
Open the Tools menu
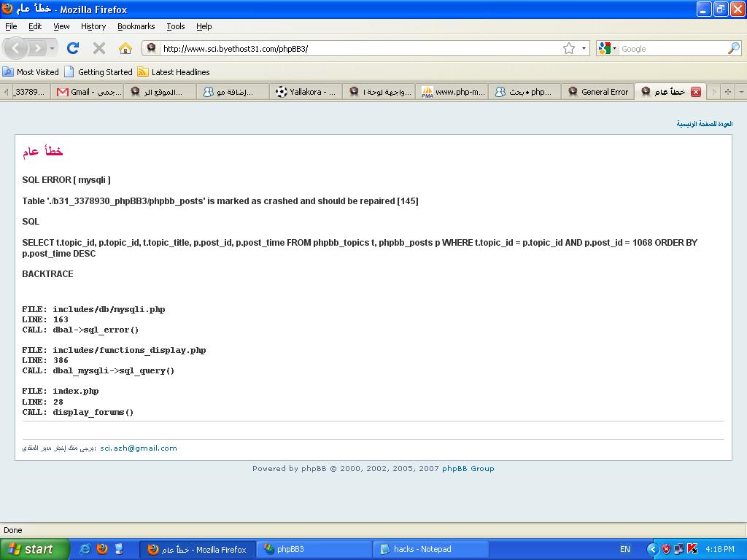coord(176,26)
